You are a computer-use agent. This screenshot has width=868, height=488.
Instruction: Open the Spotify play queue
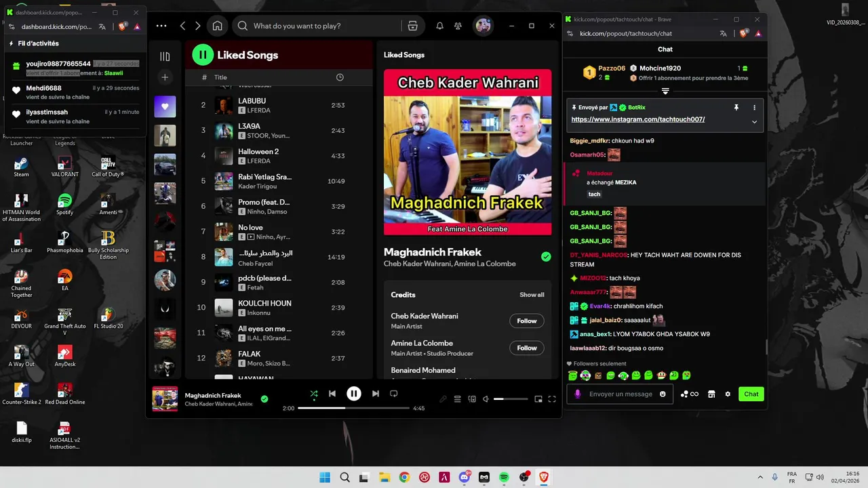(458, 399)
